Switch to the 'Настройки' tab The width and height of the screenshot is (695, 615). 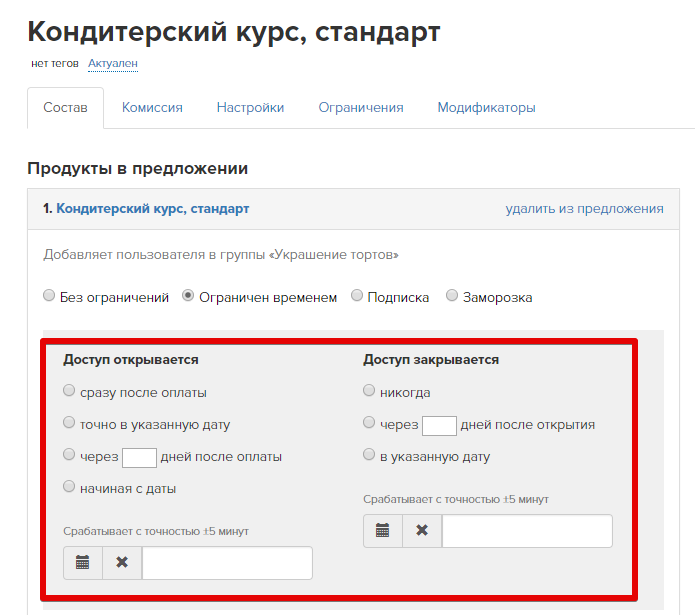pyautogui.click(x=250, y=108)
